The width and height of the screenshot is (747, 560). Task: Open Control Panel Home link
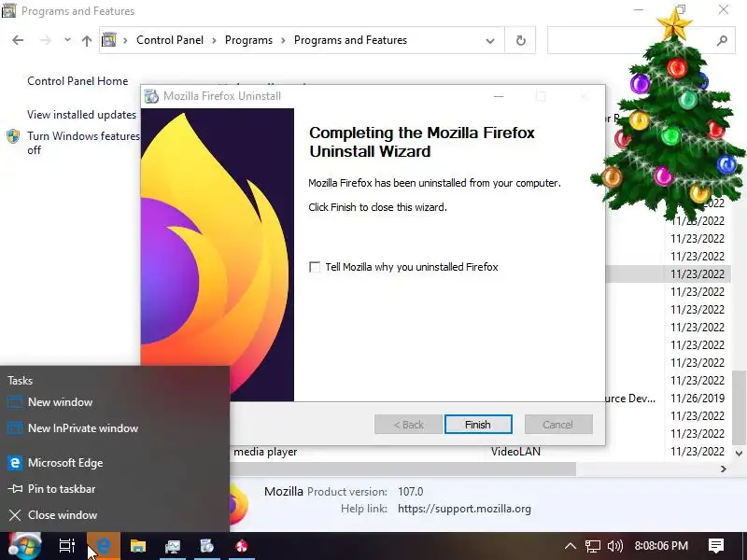tap(78, 81)
